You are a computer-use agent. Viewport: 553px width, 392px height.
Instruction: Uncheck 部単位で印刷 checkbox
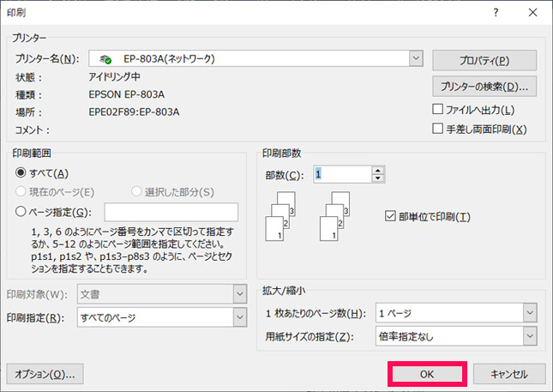click(x=391, y=216)
